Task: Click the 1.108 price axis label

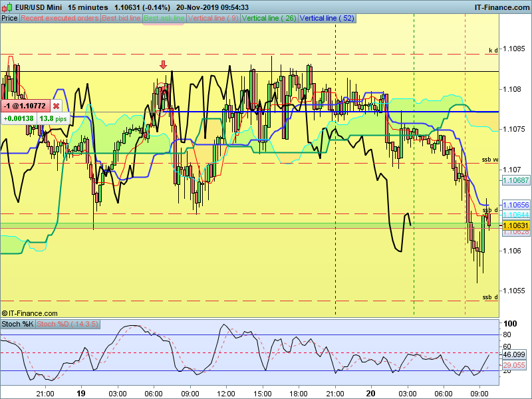Action: coord(512,89)
